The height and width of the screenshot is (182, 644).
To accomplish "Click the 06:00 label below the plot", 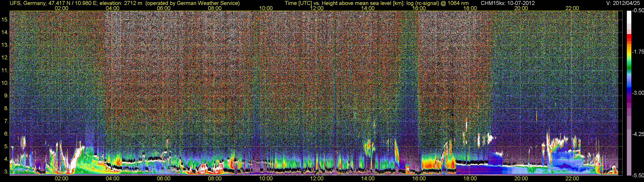I will click(164, 179).
